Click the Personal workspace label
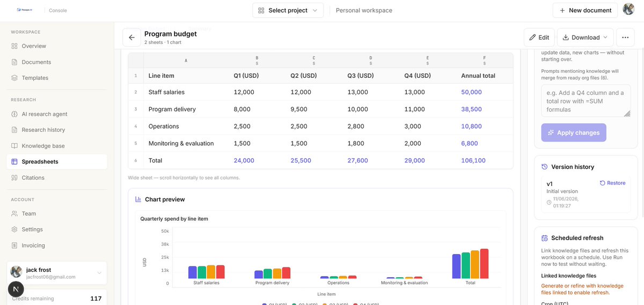This screenshot has width=644, height=305. (x=364, y=10)
